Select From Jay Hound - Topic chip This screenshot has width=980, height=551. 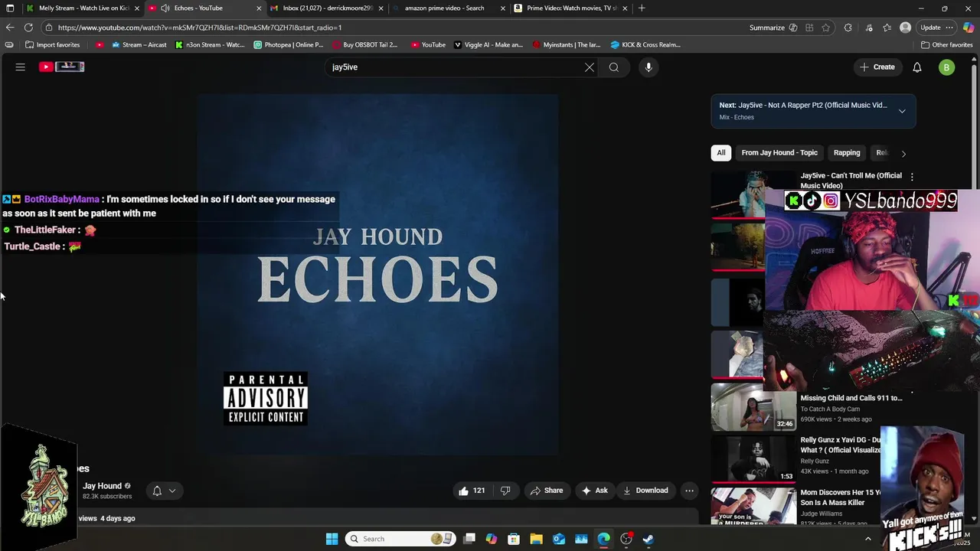point(779,153)
